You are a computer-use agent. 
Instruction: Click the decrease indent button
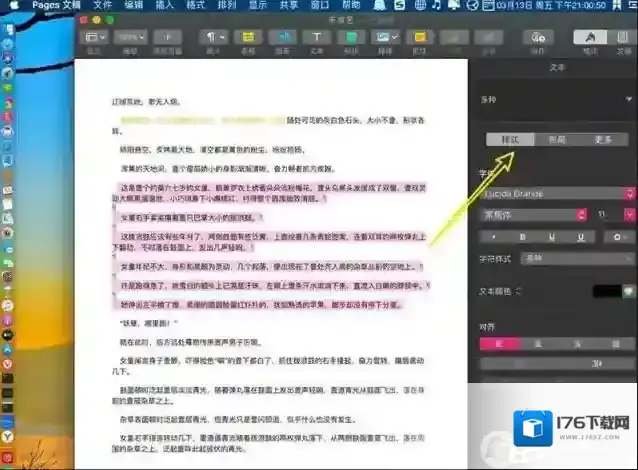coord(519,364)
